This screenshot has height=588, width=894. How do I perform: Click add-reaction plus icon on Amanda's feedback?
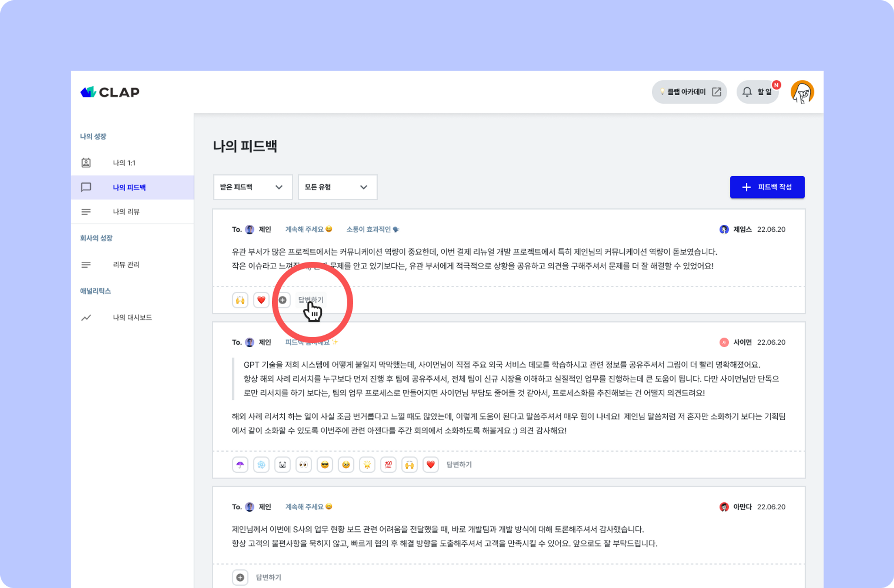(240, 577)
